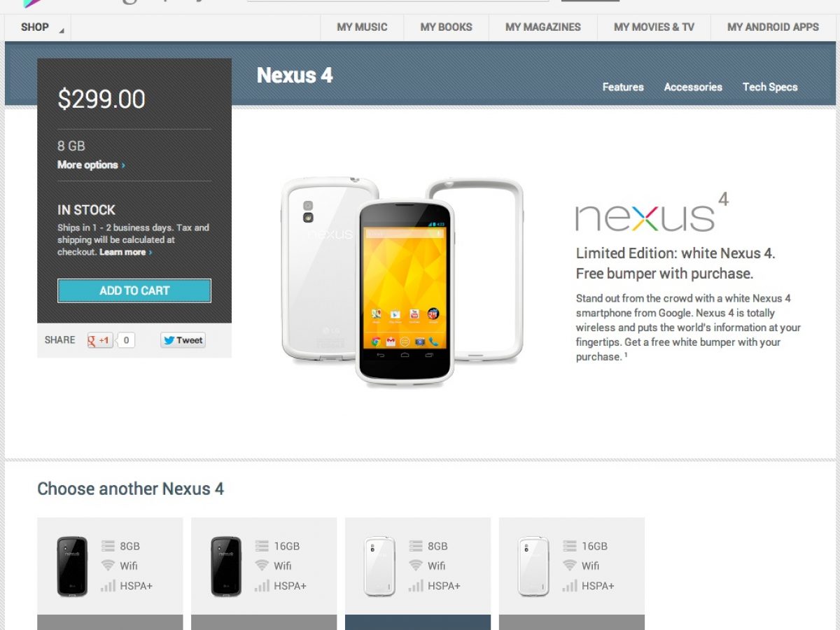The image size is (840, 630).
Task: Click the +1 share counter showing 0
Action: 125,340
